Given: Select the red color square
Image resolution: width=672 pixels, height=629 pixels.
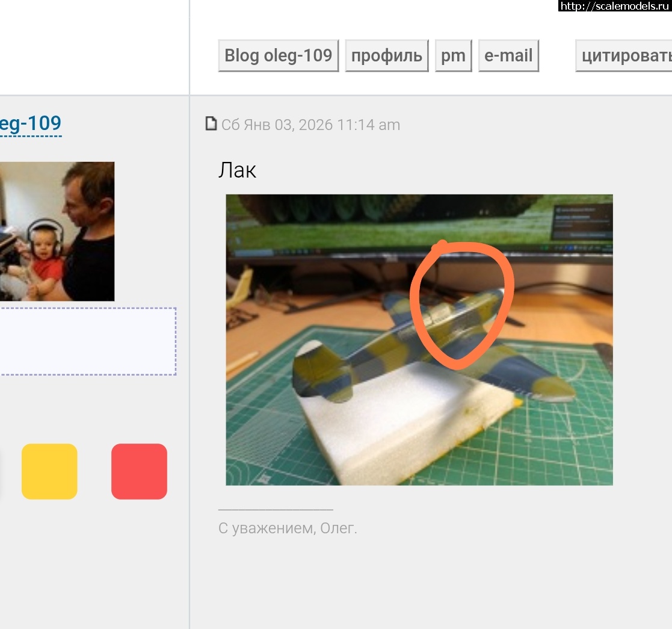Looking at the screenshot, I should pos(139,471).
